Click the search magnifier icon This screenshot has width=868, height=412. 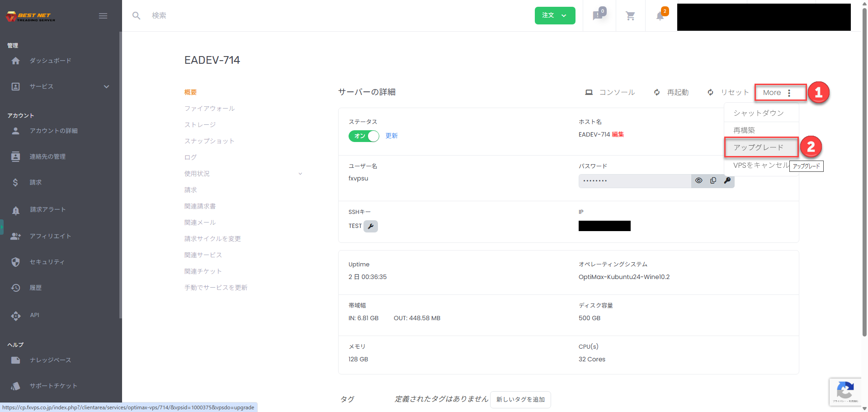[136, 16]
